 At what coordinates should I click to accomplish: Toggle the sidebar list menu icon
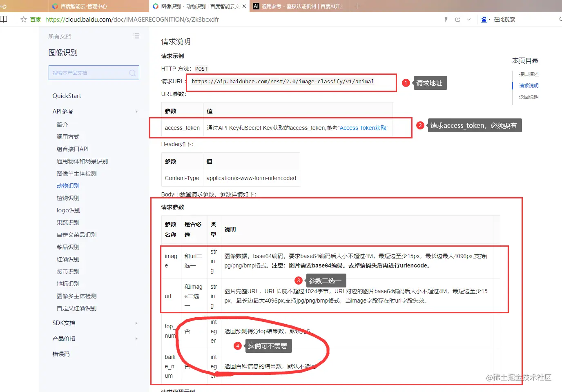click(136, 36)
